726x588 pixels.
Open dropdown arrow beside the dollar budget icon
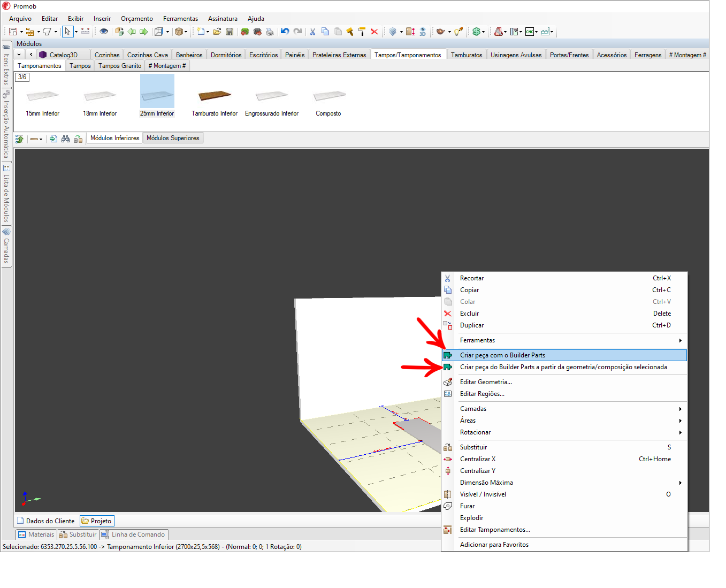click(484, 32)
